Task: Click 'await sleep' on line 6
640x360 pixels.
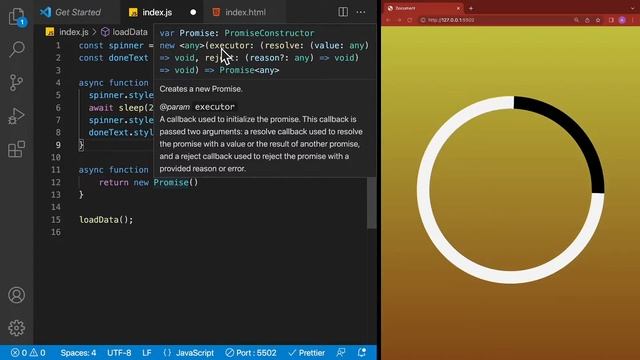Action: point(116,108)
